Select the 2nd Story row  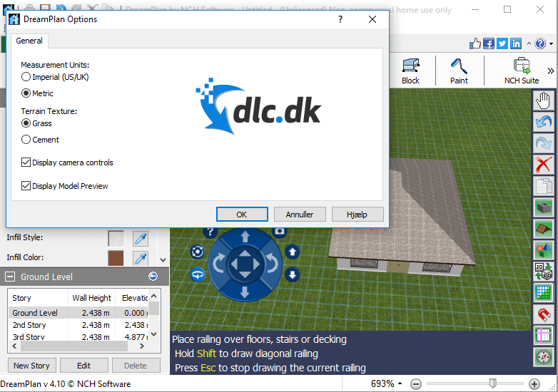[78, 325]
